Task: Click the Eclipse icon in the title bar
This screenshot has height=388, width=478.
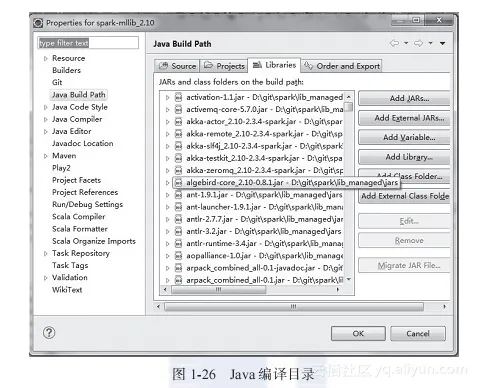Action: (38, 23)
